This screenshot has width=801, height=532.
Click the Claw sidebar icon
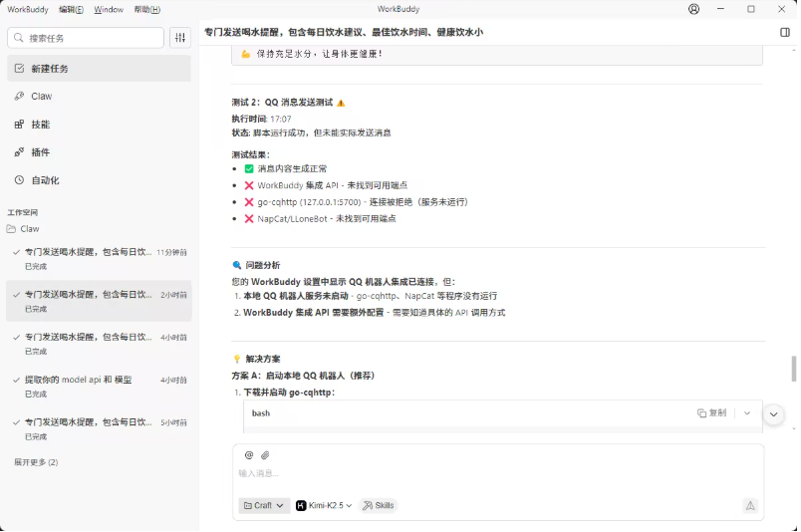click(x=19, y=96)
